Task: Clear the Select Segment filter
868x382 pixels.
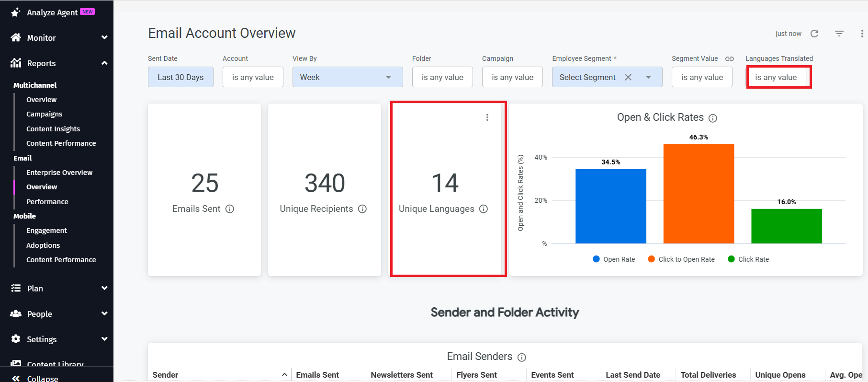Action: [x=628, y=77]
